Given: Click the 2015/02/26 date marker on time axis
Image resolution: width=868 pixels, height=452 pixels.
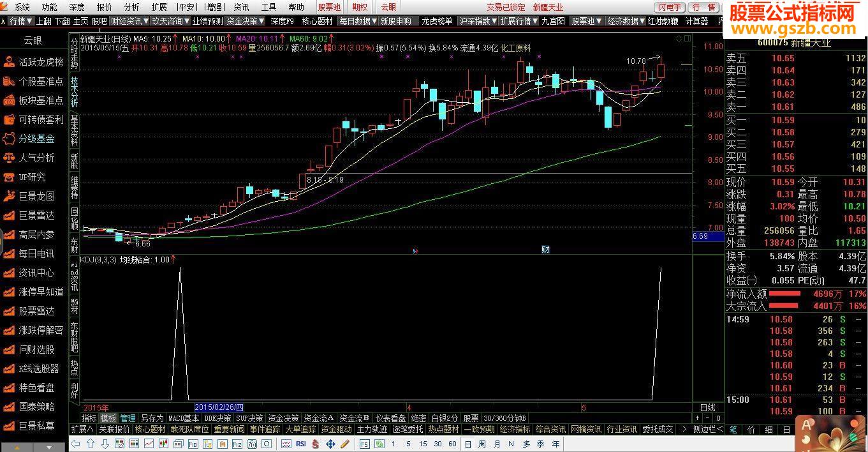Looking at the screenshot, I should [x=219, y=407].
